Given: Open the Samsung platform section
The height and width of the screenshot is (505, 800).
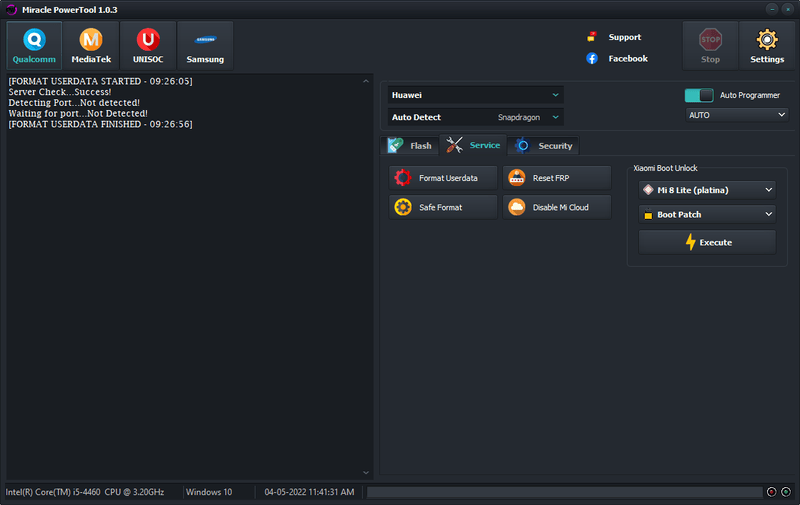Looking at the screenshot, I should (x=205, y=45).
